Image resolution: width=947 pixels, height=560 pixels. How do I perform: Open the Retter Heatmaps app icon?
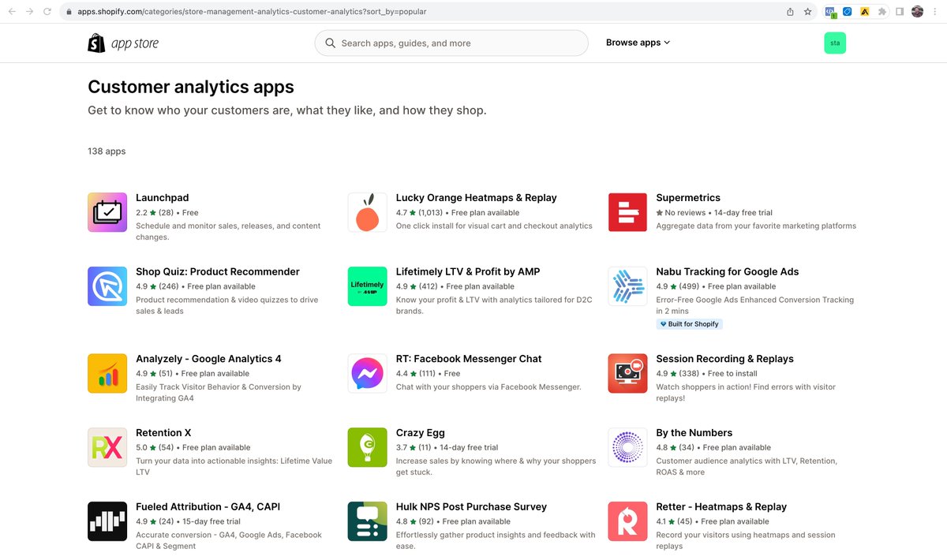(x=628, y=521)
